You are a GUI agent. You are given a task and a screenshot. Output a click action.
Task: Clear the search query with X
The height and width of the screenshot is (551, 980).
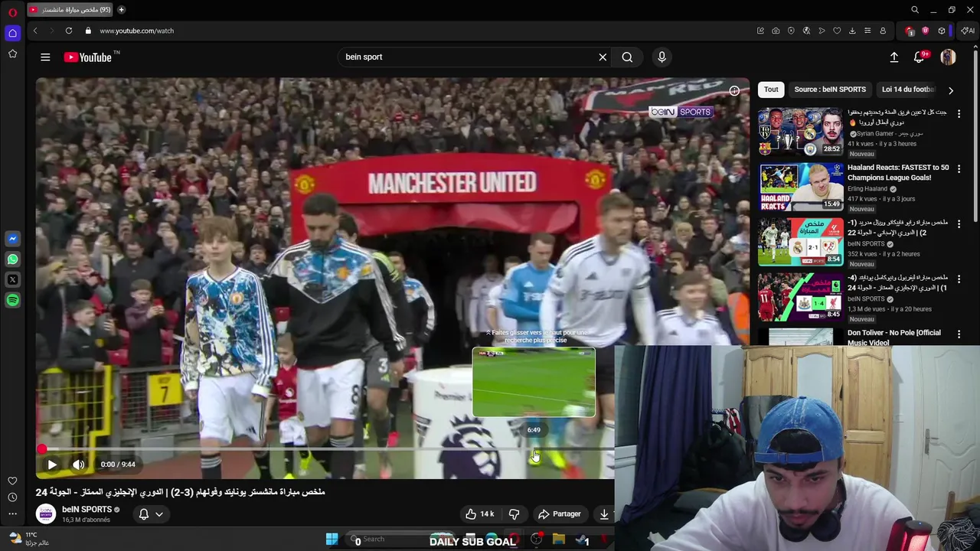pos(603,57)
